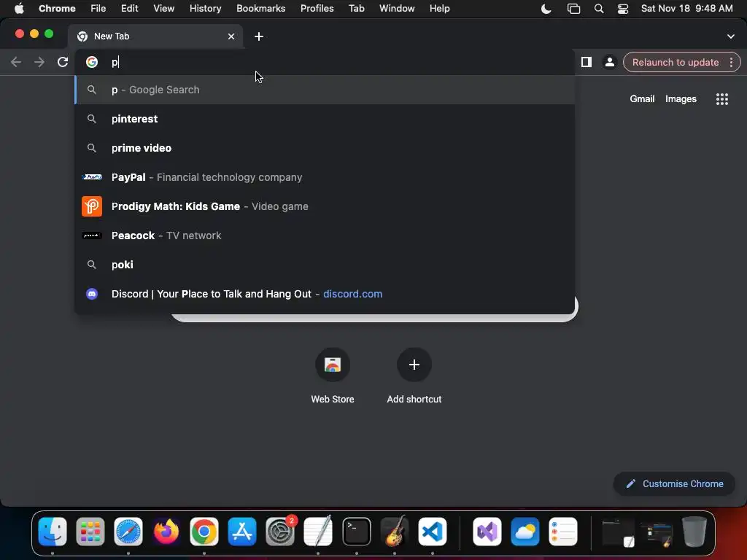The image size is (747, 560).
Task: Open App Store from the Dock
Action: coord(242,532)
